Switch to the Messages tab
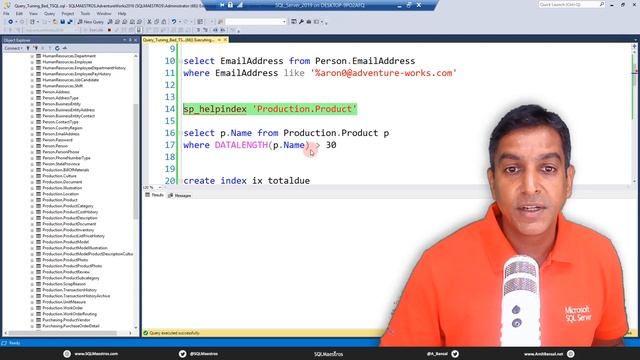Screen dimensions: 640x360 180,196
